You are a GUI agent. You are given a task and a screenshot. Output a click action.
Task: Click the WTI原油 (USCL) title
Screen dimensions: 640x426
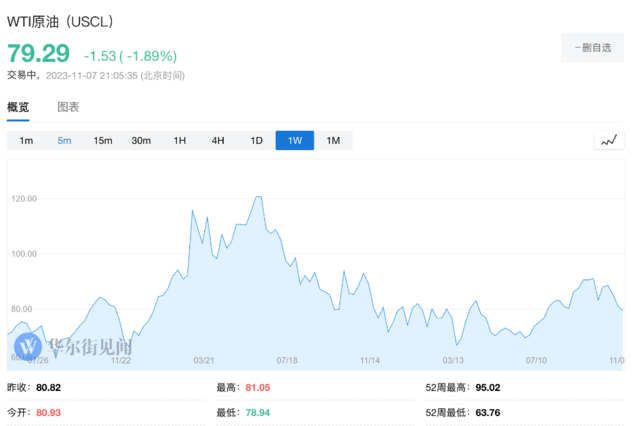tap(60, 21)
